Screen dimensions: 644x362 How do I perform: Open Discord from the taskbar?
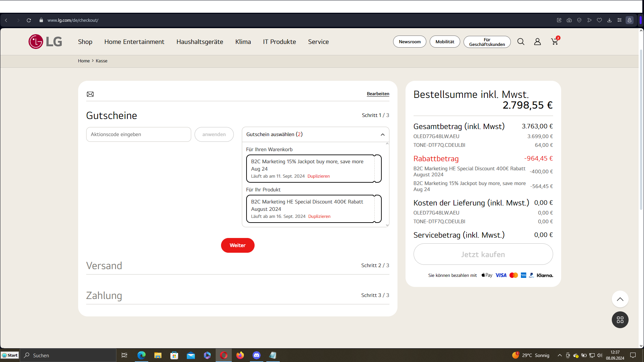pyautogui.click(x=257, y=355)
